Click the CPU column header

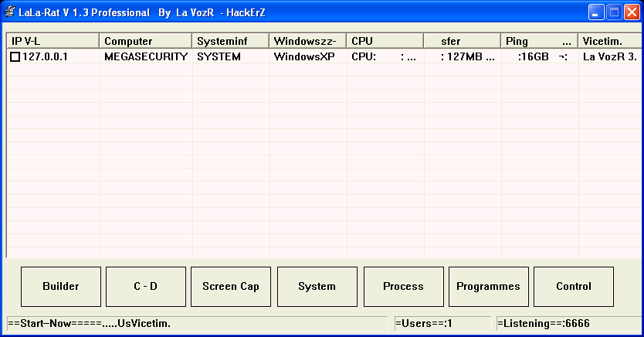tap(385, 41)
